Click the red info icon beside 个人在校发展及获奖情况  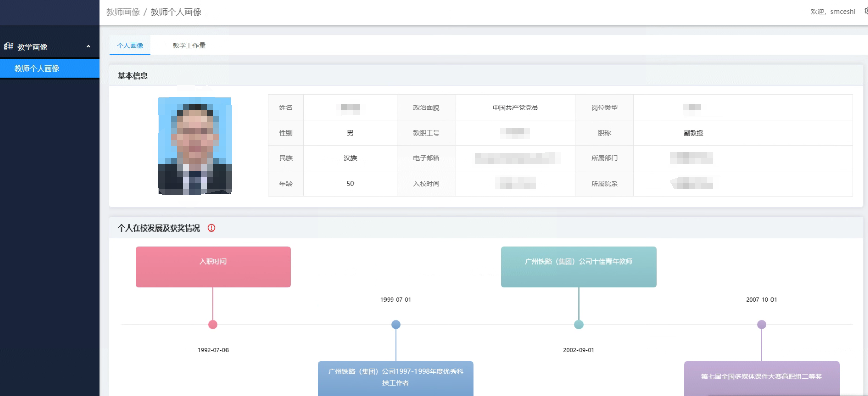(212, 228)
